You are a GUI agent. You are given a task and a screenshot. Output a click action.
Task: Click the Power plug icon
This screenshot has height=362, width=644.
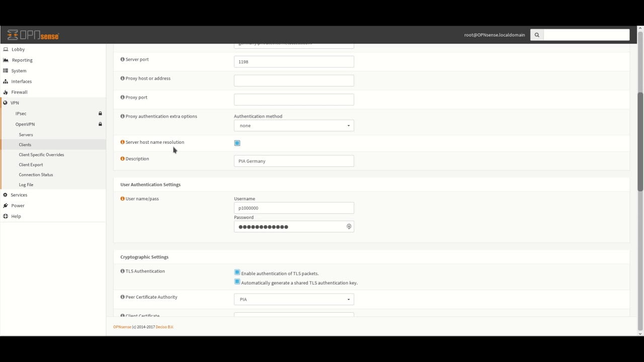pyautogui.click(x=6, y=206)
